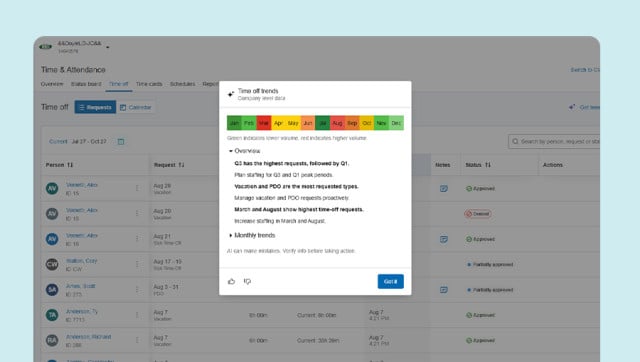Click the Jan month swatch
The height and width of the screenshot is (362, 640).
(234, 123)
